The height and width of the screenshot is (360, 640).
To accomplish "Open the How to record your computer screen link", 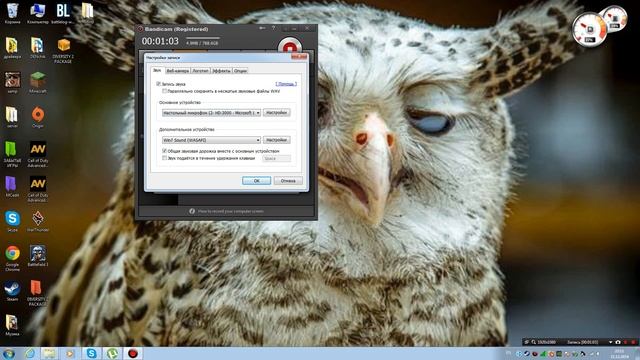I will pyautogui.click(x=231, y=211).
